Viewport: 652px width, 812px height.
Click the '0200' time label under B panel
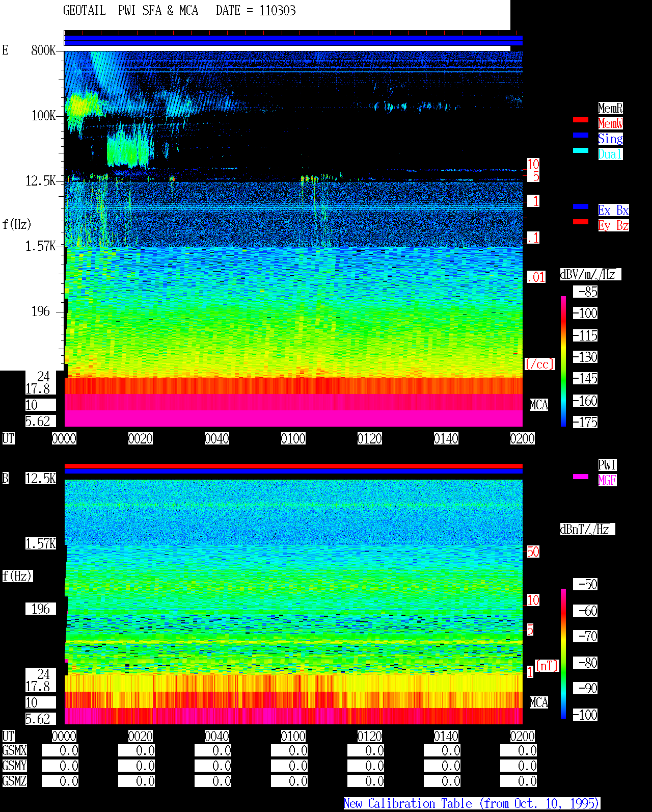(x=523, y=736)
